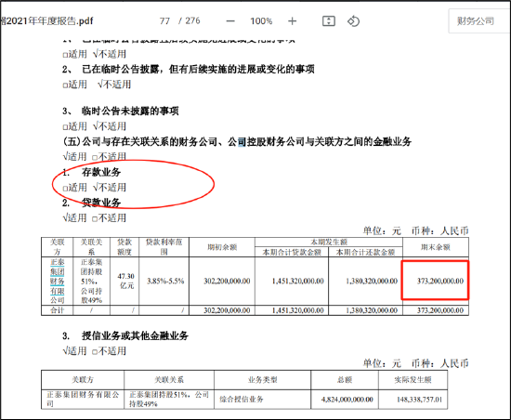Screen dimensions: 511x420
Task: Click the 100% zoom level
Action: point(261,21)
